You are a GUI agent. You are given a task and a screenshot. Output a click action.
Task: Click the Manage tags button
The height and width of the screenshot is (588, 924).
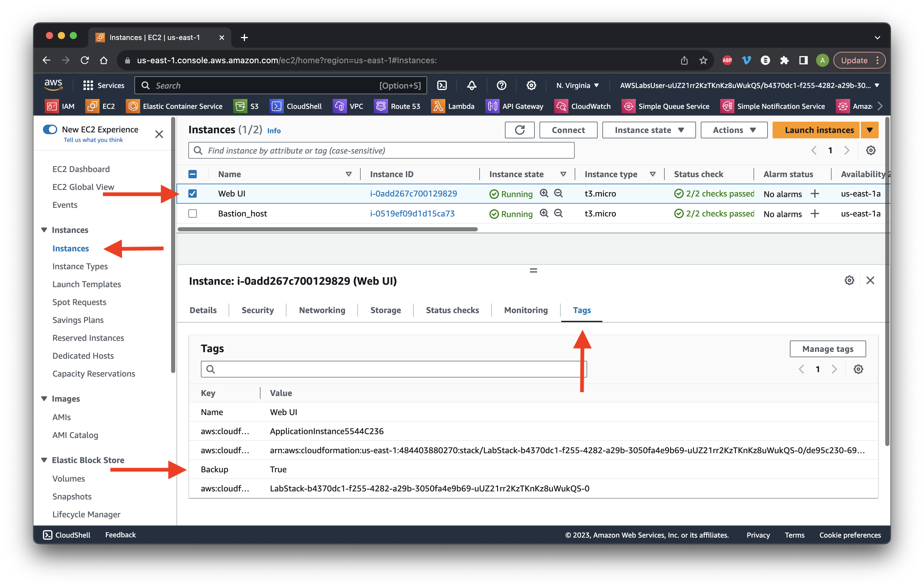click(828, 349)
